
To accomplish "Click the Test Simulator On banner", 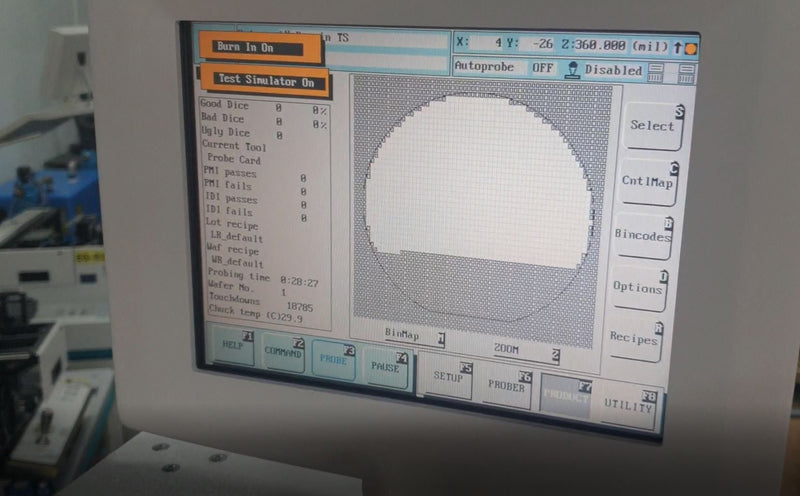I will [265, 80].
